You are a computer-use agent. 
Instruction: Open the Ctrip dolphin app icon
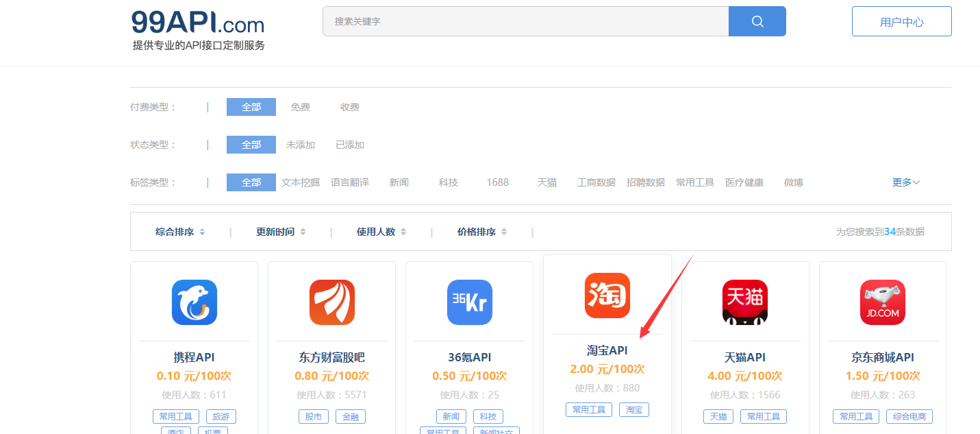pyautogui.click(x=194, y=302)
